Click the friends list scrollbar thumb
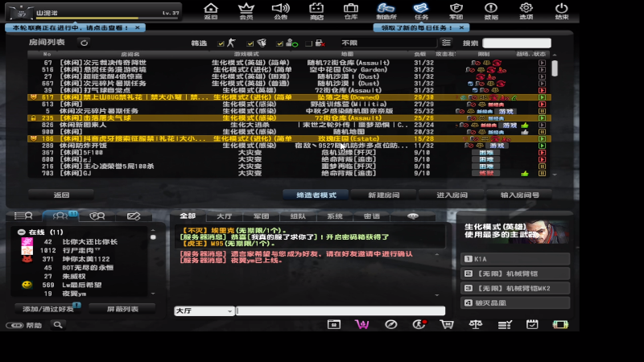Viewport: 644px width, 362px height. pyautogui.click(x=153, y=237)
